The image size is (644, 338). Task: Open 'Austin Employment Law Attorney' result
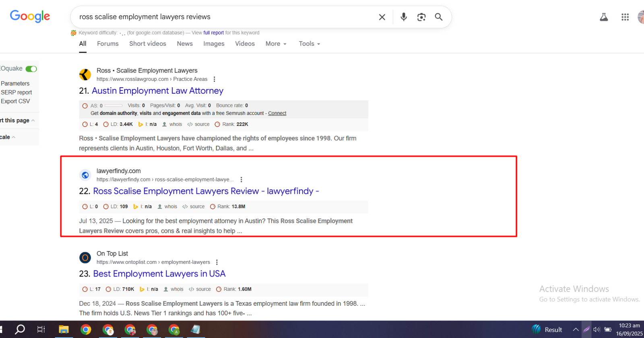pyautogui.click(x=157, y=91)
